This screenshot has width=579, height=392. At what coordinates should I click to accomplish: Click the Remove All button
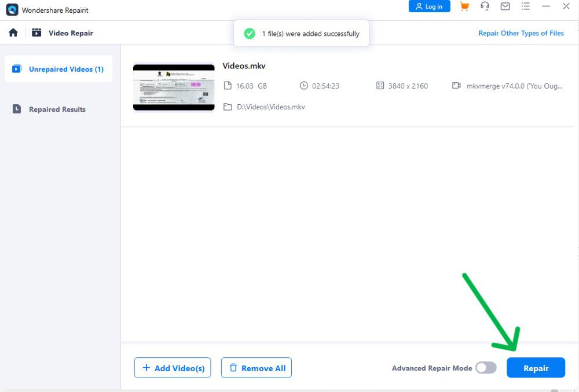click(x=256, y=368)
